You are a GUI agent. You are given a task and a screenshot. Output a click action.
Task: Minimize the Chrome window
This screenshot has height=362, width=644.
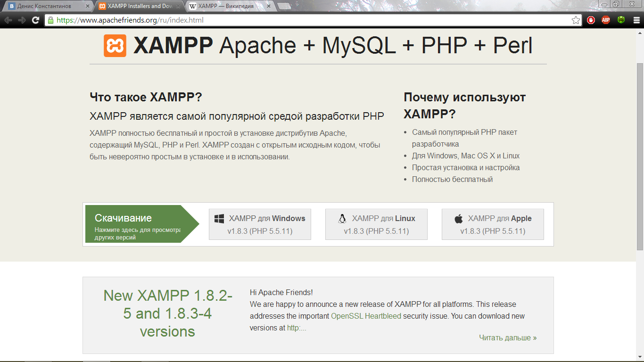coord(605,4)
